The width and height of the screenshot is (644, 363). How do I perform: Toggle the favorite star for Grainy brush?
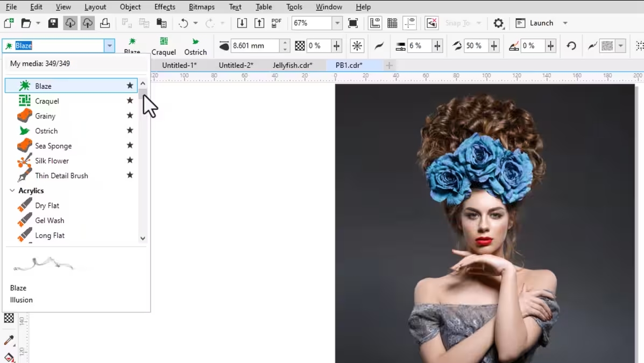point(130,116)
